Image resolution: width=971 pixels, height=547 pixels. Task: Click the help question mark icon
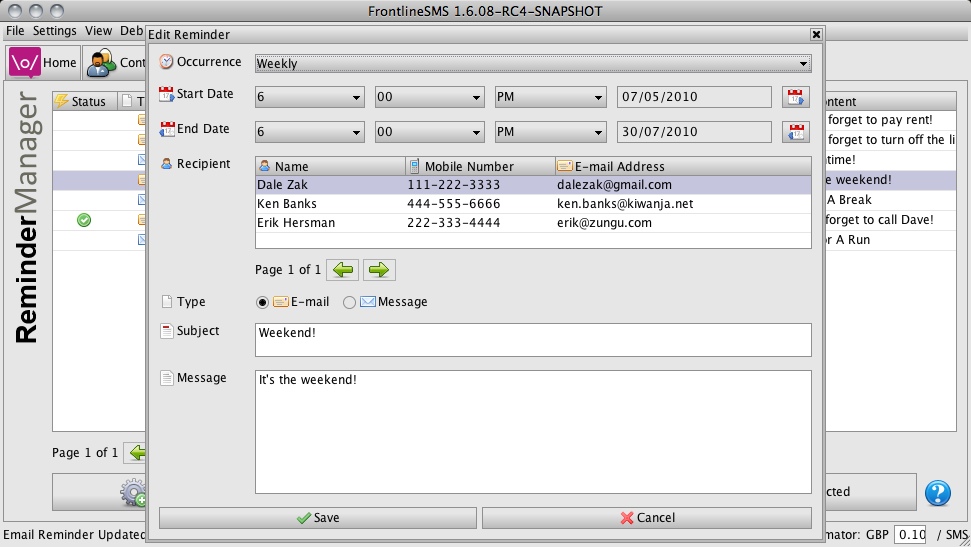(x=938, y=493)
